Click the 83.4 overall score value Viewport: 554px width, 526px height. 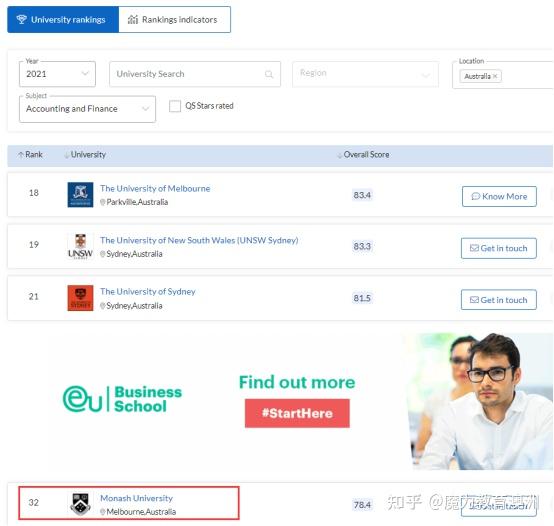pyautogui.click(x=362, y=195)
